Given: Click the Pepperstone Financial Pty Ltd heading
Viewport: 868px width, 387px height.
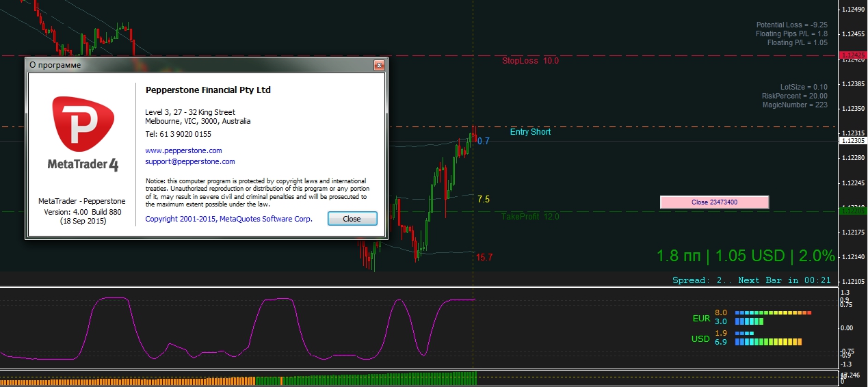Looking at the screenshot, I should pos(208,90).
